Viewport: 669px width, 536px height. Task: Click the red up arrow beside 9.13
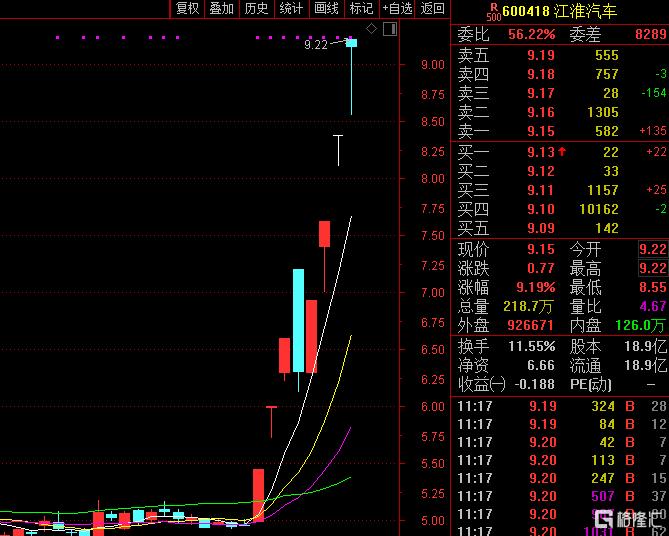click(x=562, y=151)
